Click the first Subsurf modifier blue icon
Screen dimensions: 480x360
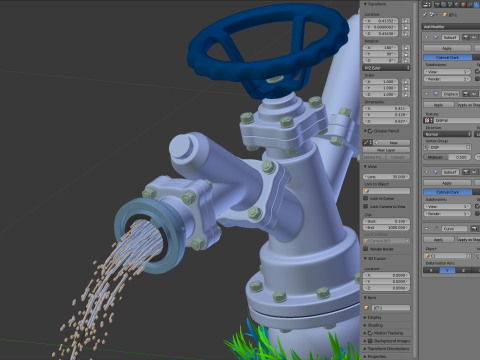tap(436, 37)
